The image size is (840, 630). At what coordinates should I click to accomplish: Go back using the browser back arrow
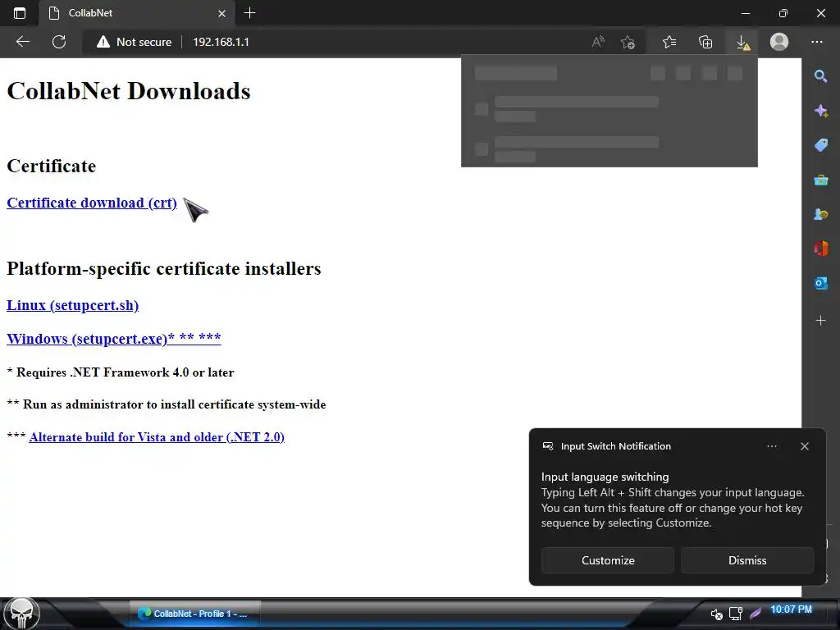22,42
